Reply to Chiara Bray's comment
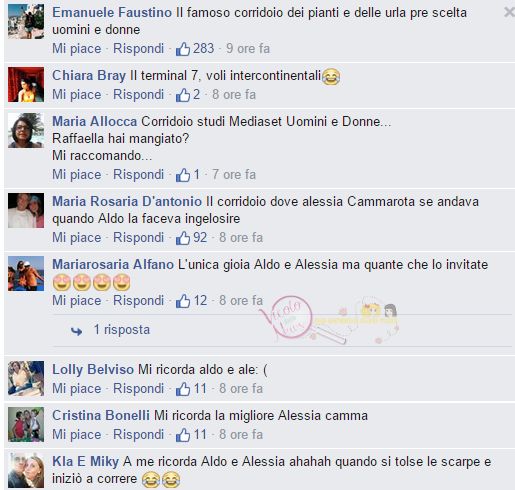 point(138,95)
